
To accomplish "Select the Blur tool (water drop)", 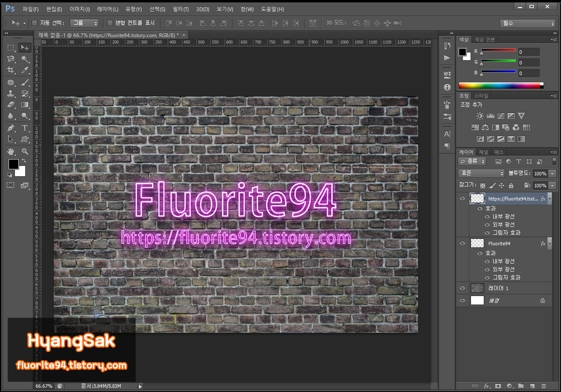I will click(11, 116).
